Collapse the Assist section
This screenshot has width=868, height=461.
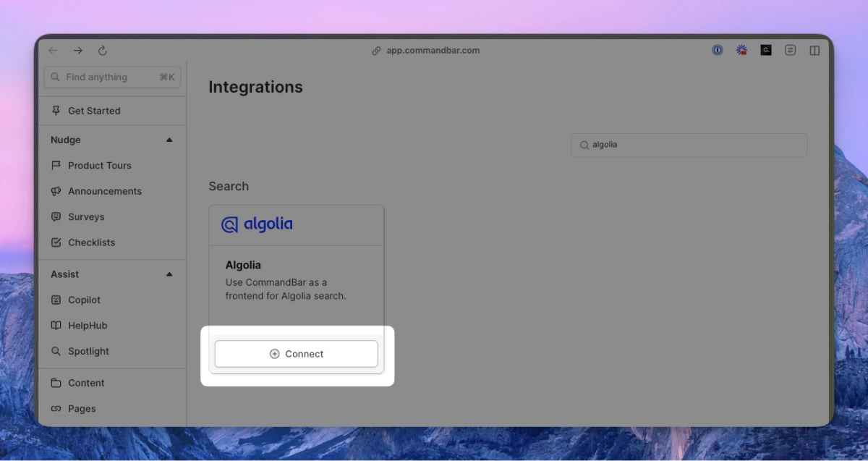(x=169, y=274)
